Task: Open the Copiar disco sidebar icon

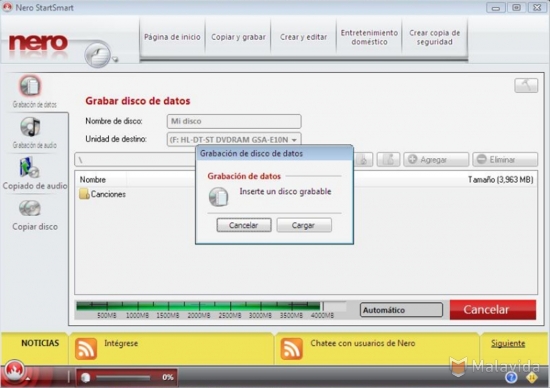Action: pyautogui.click(x=30, y=208)
